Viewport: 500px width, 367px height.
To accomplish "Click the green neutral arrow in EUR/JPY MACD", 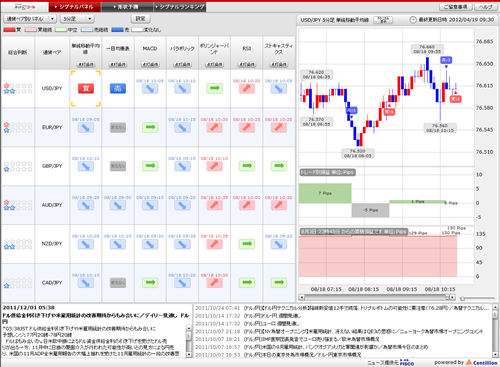I will (x=150, y=127).
